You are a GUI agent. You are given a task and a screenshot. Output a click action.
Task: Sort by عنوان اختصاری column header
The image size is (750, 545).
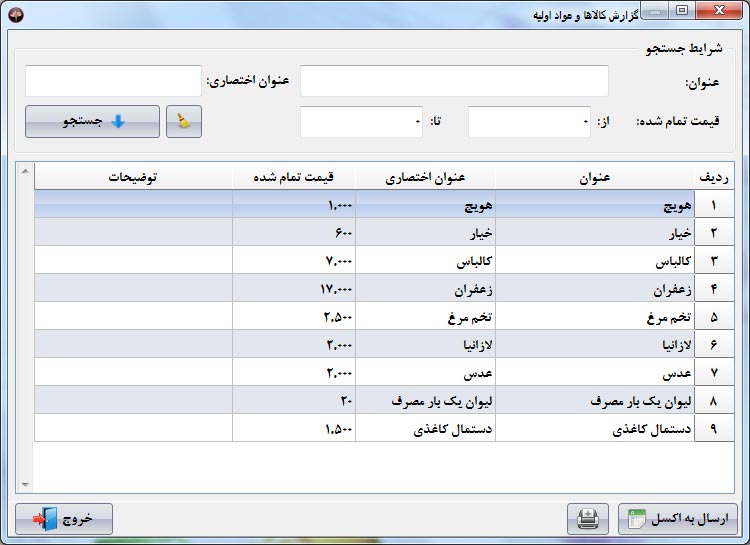pyautogui.click(x=425, y=178)
